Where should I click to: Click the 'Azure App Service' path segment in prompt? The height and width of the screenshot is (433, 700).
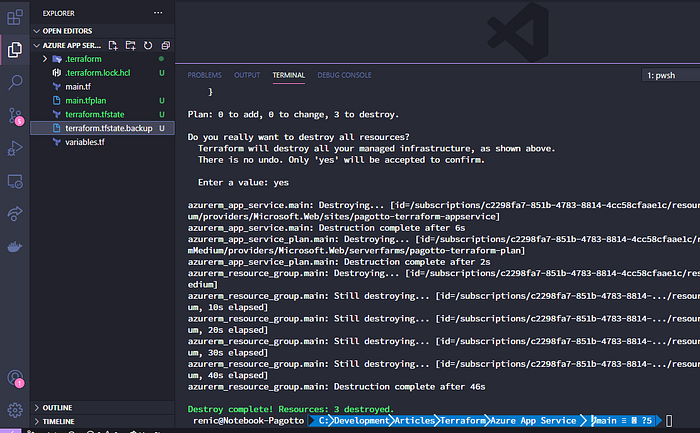[x=533, y=421]
